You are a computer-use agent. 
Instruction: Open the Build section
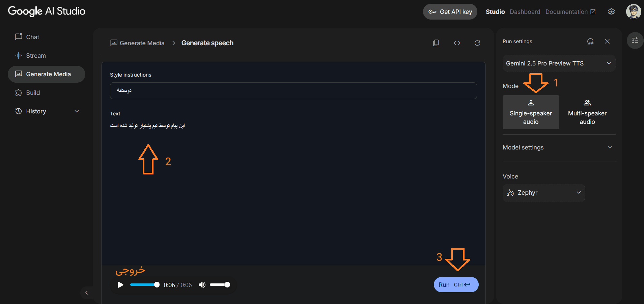tap(32, 92)
